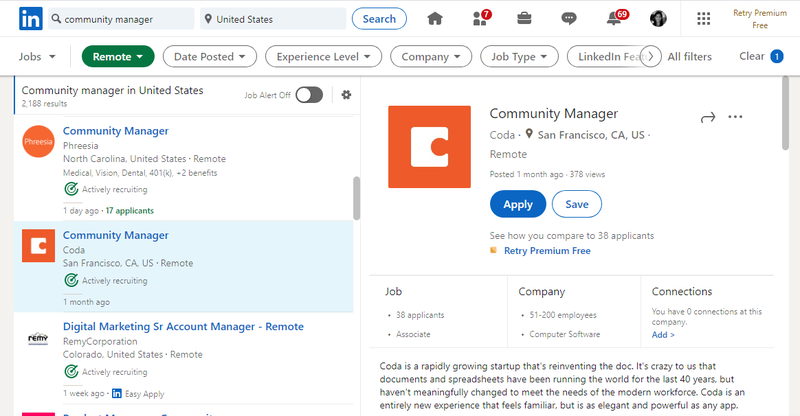
Task: Share the Coda job with arrow icon
Action: click(x=708, y=118)
